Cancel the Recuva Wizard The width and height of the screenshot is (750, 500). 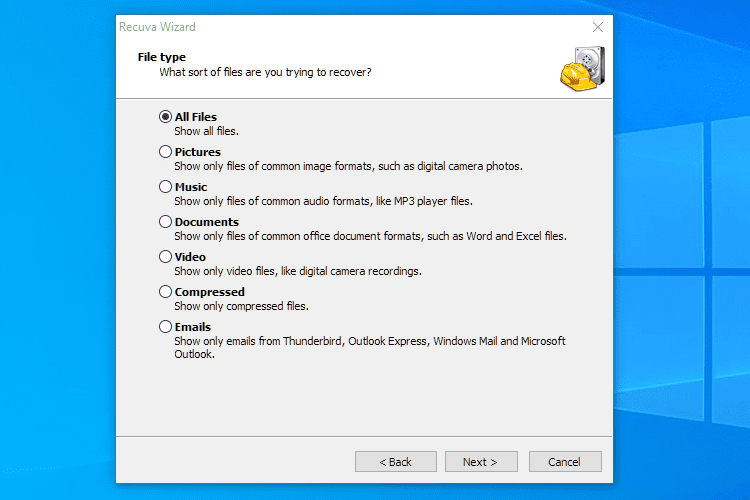point(565,462)
